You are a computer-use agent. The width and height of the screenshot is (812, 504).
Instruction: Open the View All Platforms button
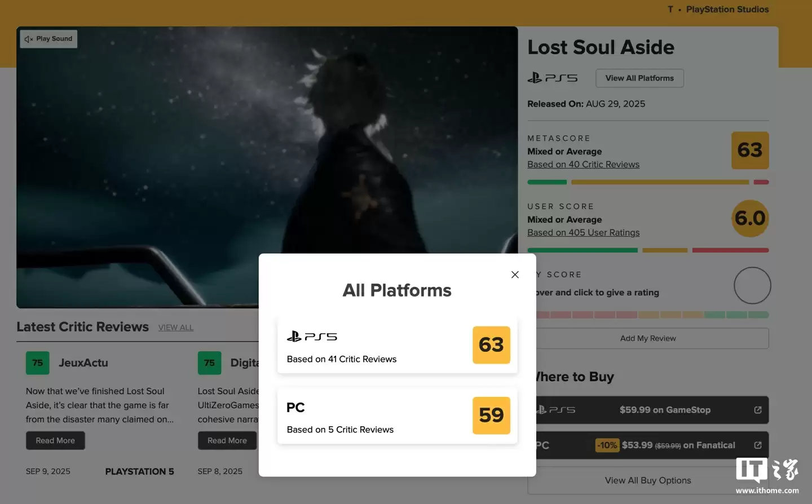pos(639,78)
